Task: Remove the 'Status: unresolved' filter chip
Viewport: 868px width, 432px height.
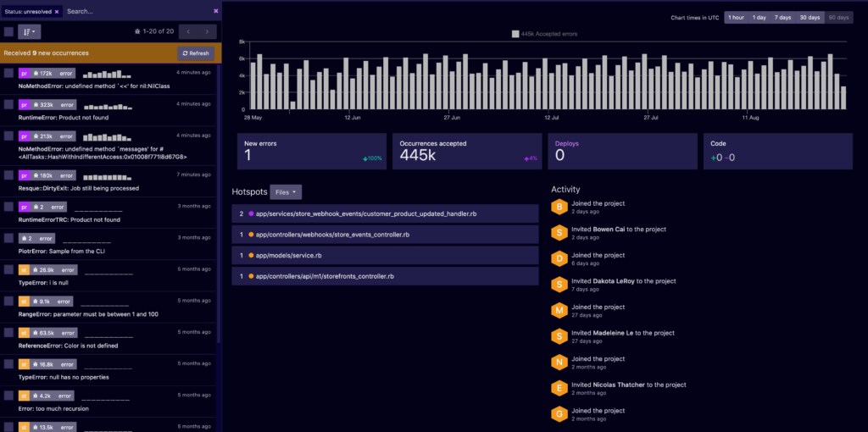Action: click(x=57, y=12)
